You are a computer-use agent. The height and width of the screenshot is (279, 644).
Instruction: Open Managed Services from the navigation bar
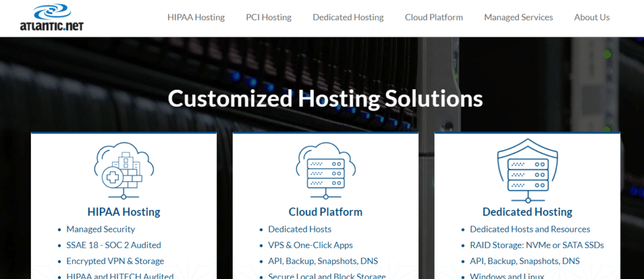(x=518, y=18)
